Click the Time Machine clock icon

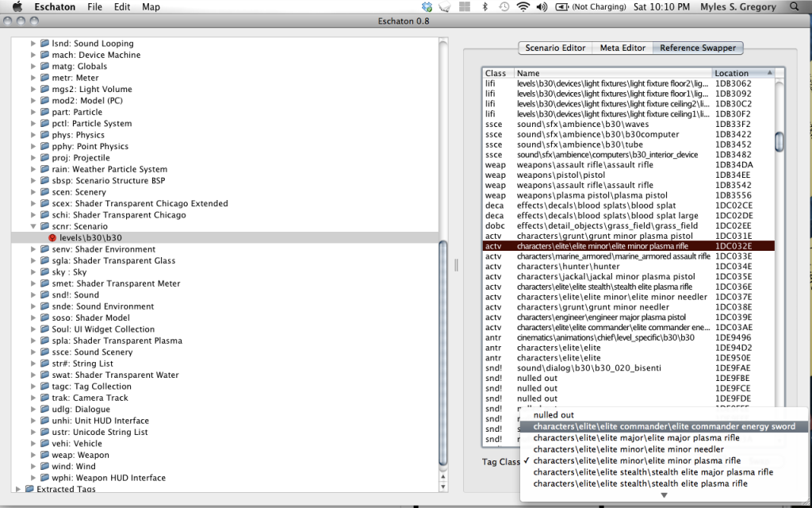click(x=504, y=6)
